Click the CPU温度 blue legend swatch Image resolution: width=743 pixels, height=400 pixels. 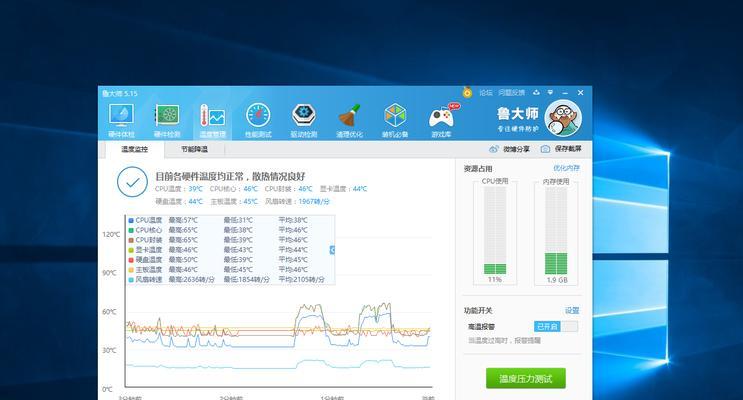click(x=131, y=220)
